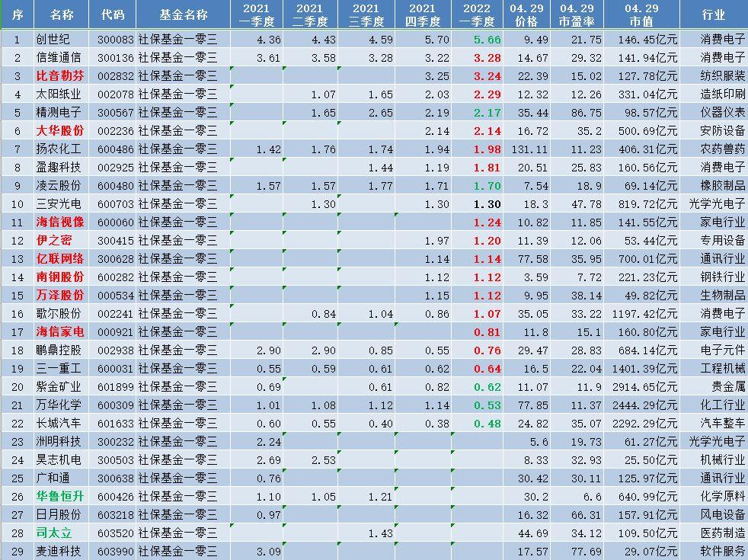748x560 pixels.
Task: Click the green stock name 司太立
Action: pos(54,533)
